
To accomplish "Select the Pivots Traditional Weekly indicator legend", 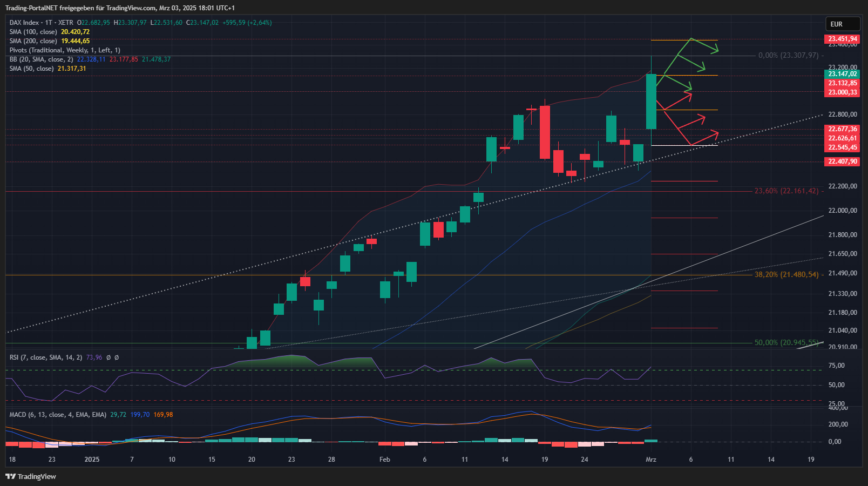I will click(x=65, y=50).
